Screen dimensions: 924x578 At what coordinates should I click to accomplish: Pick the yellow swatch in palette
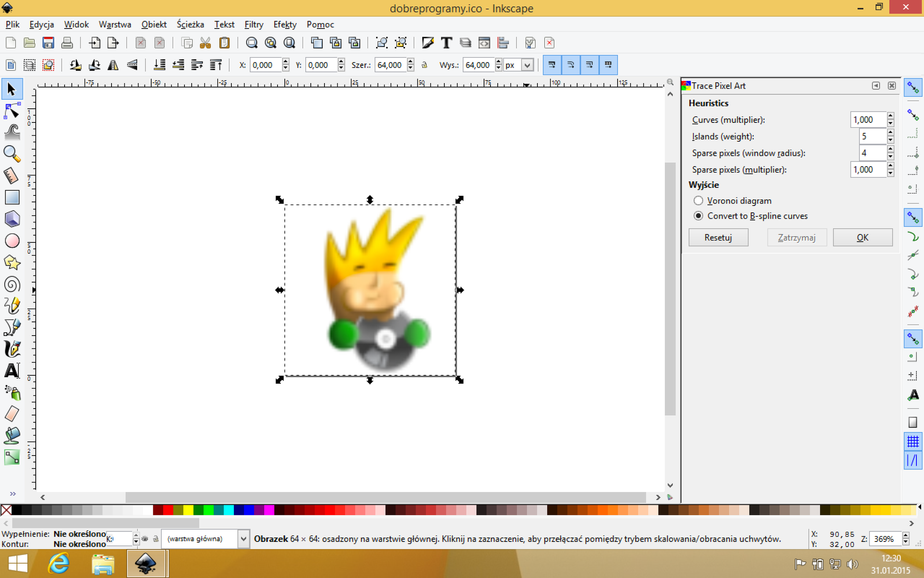click(188, 510)
